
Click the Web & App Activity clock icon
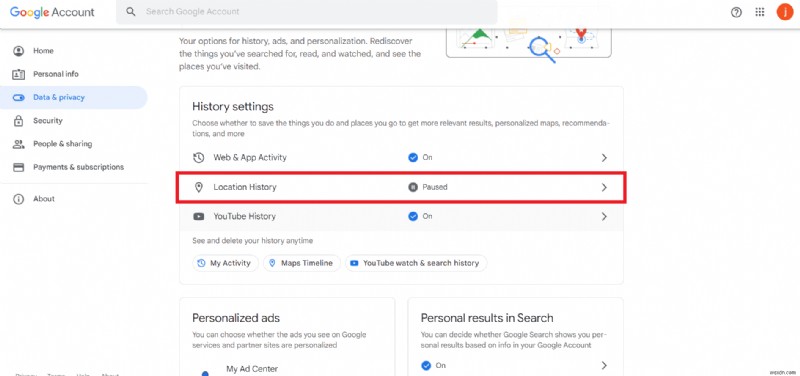point(198,158)
